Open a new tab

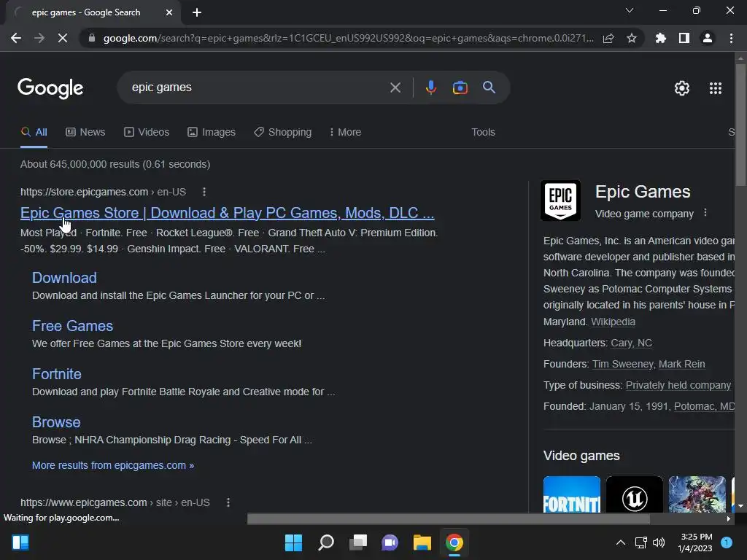pos(197,12)
